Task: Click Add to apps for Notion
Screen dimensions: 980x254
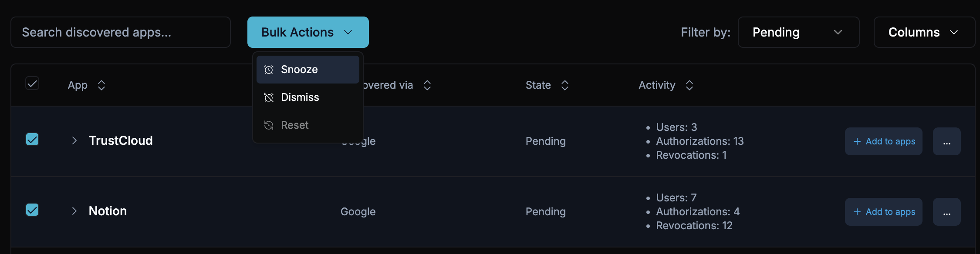Action: click(x=883, y=212)
